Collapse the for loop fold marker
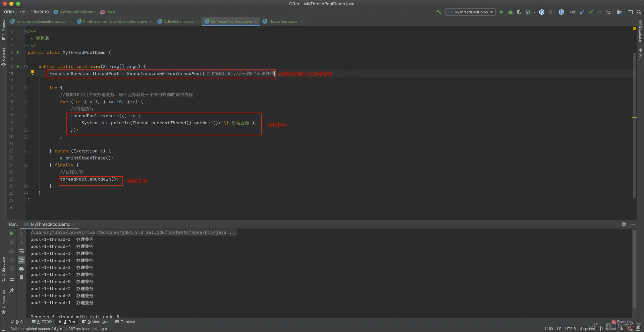644x332 pixels. point(26,102)
